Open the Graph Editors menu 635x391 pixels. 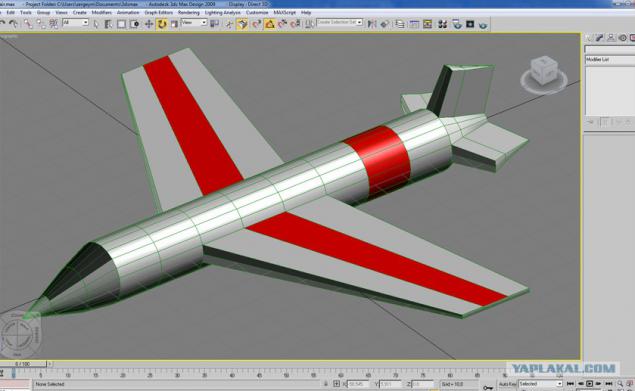tap(158, 13)
